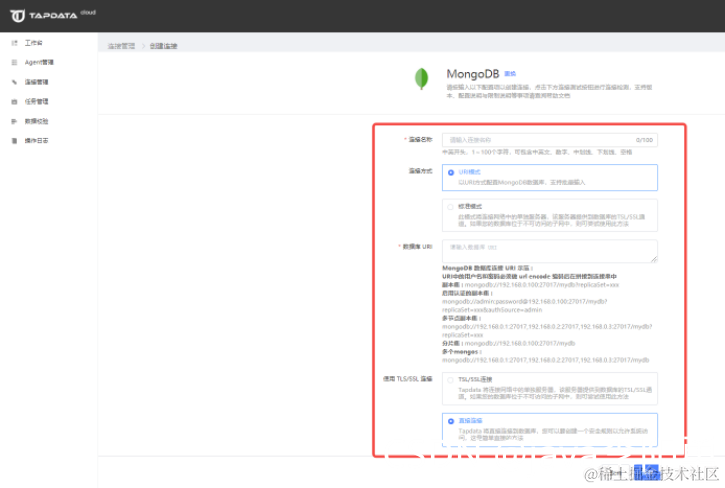The image size is (725, 488).
Task: Click 连接管理 breadcrumb link
Action: click(x=121, y=46)
